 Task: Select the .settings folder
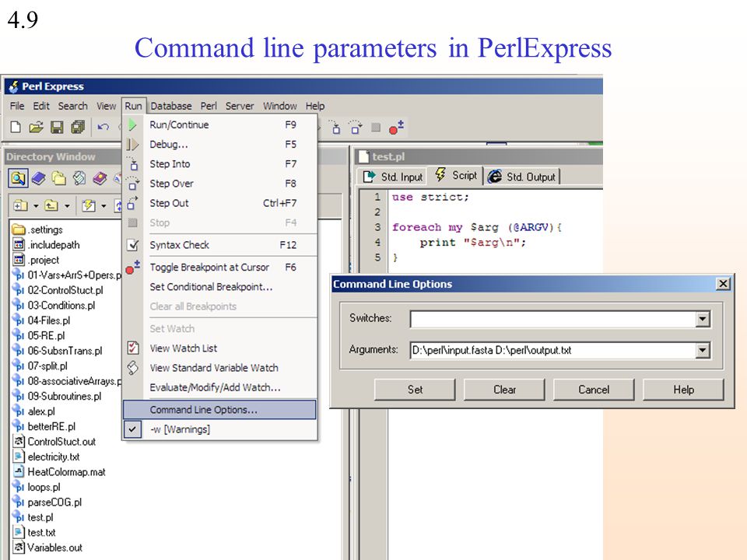37,229
